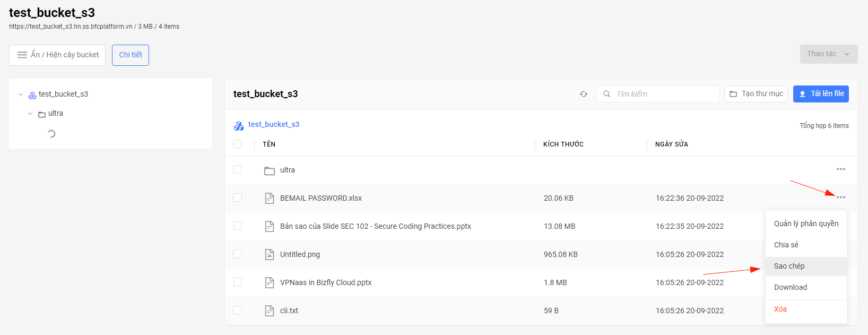The width and height of the screenshot is (868, 335).
Task: Click file icon of Secure Coding Practices.pptx
Action: coord(270,226)
